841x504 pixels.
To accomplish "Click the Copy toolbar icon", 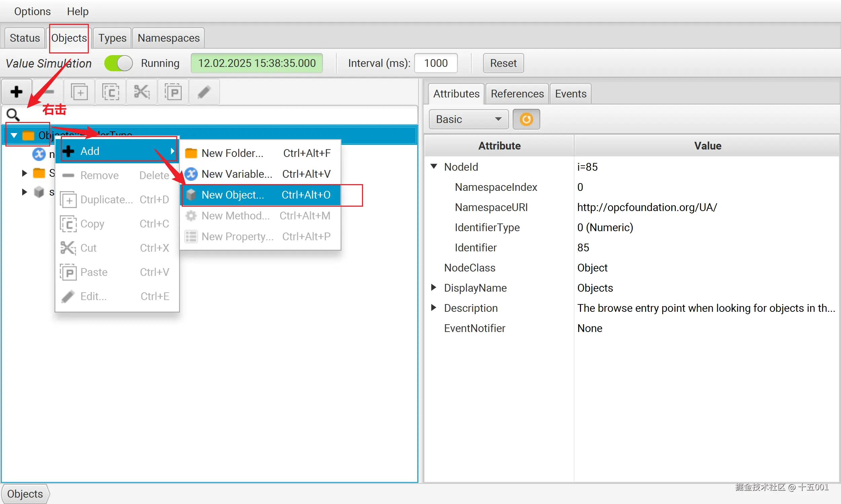I will coord(110,92).
